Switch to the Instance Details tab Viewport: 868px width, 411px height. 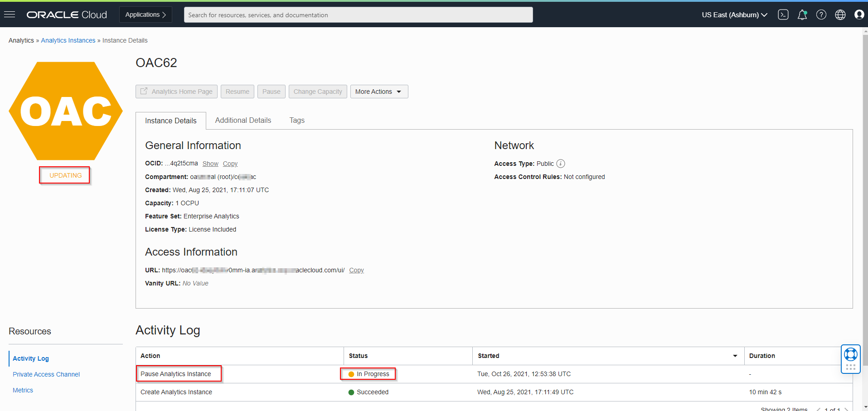tap(171, 121)
